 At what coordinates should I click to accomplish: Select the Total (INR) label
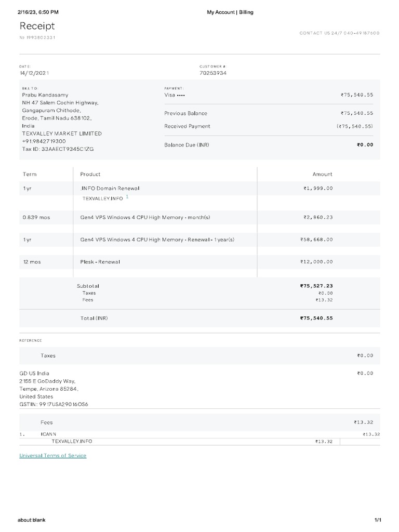pos(94,318)
